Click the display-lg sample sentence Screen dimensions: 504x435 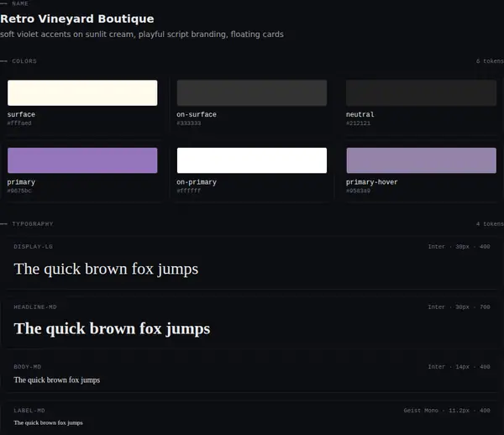[106, 270]
